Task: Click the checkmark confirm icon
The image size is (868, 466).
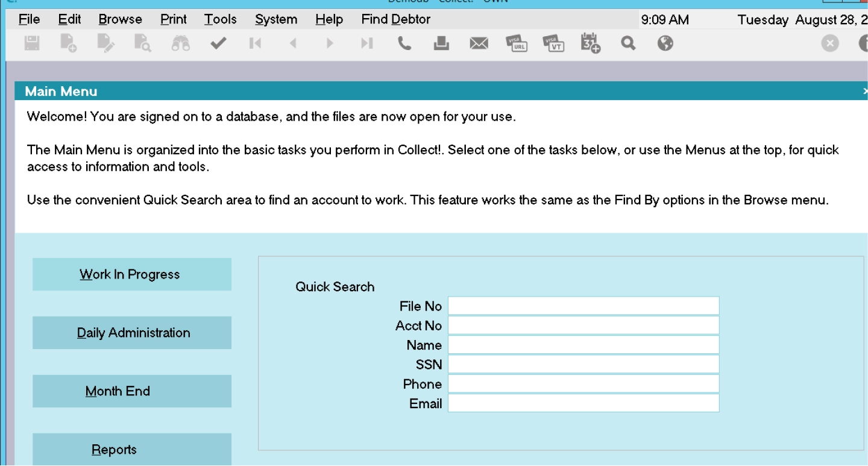Action: tap(218, 43)
